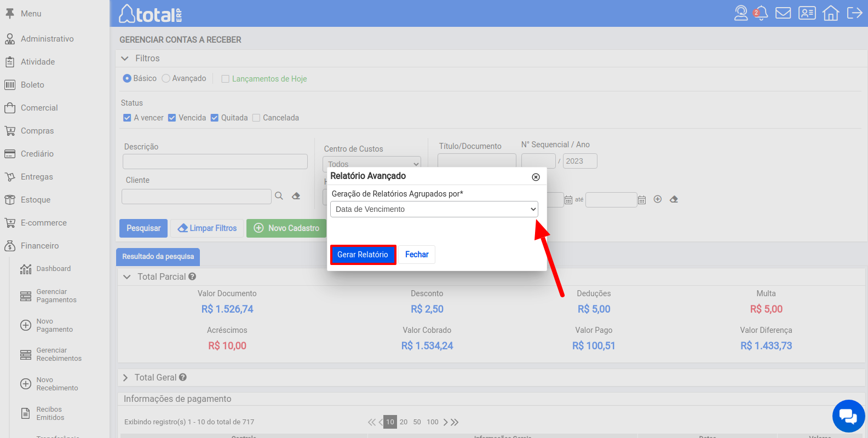Select the Resultado da pesquisa tab
Screen dimensions: 868x438
[x=158, y=256]
